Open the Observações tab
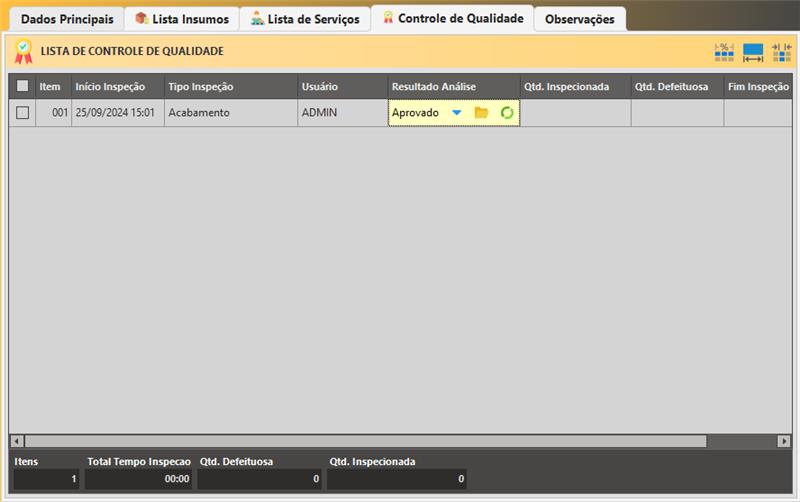The width and height of the screenshot is (800, 502). pyautogui.click(x=579, y=19)
